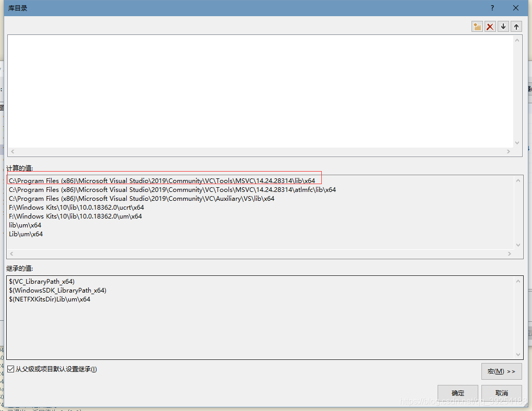Select the lowercase lib\um\x64 line
The width and height of the screenshot is (532, 411).
point(25,225)
